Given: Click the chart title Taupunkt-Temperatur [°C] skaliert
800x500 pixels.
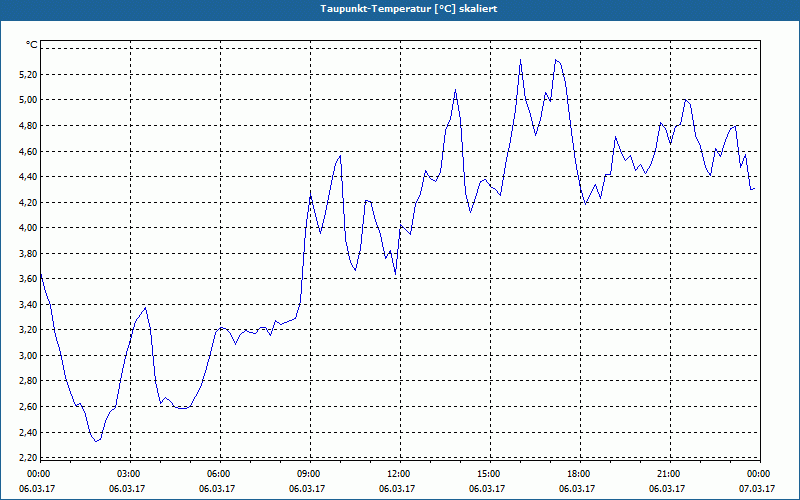Looking at the screenshot, I should [x=409, y=9].
